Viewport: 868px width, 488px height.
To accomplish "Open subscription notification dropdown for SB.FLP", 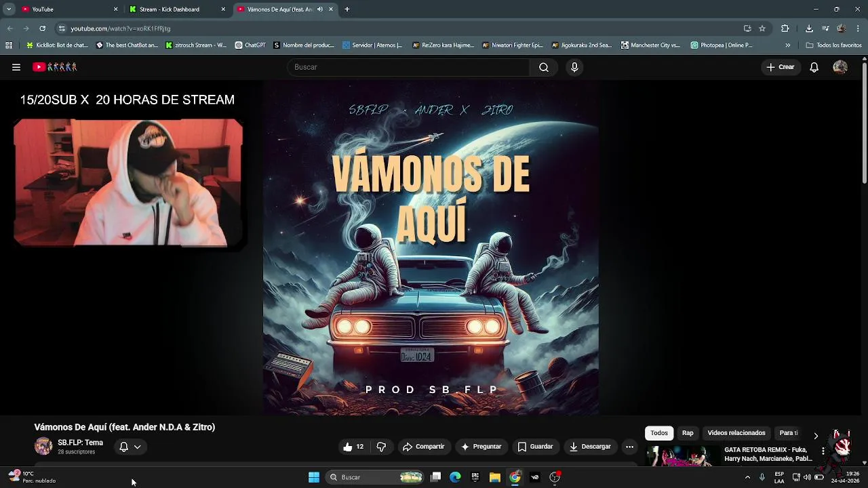I will coord(130,447).
